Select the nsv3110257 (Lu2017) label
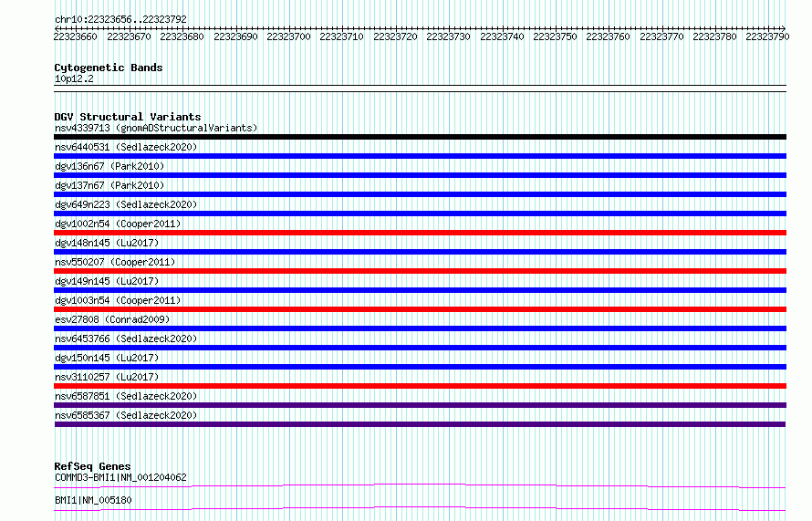The width and height of the screenshot is (812, 521). pos(107,377)
